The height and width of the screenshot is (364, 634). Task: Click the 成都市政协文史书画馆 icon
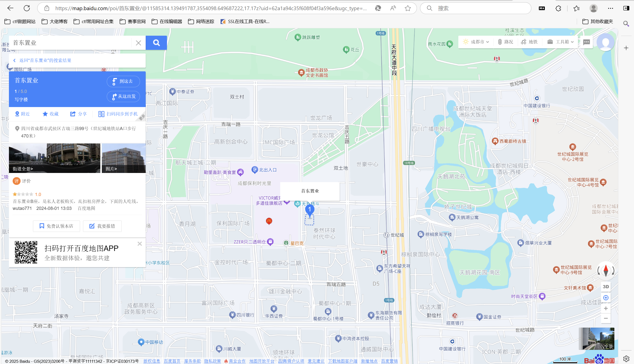pyautogui.click(x=301, y=73)
